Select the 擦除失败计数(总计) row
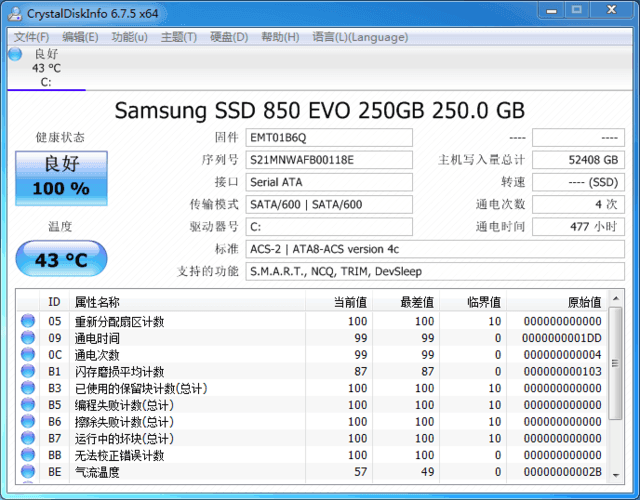 click(x=312, y=422)
